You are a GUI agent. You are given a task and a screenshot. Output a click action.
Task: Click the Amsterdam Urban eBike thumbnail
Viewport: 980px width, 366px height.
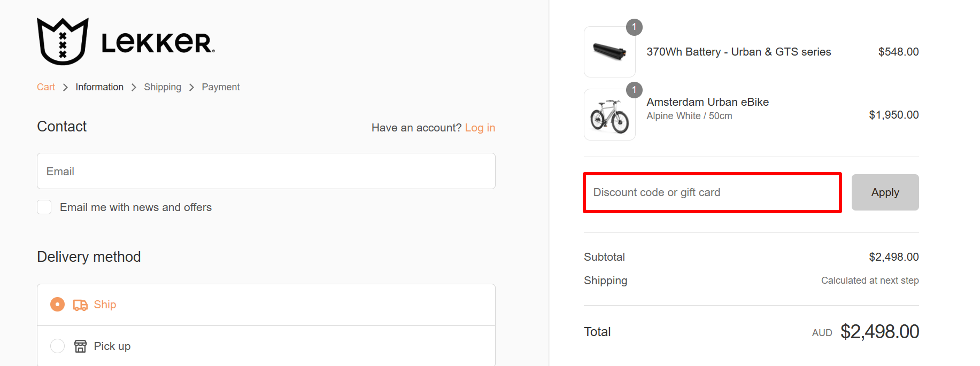pyautogui.click(x=609, y=114)
